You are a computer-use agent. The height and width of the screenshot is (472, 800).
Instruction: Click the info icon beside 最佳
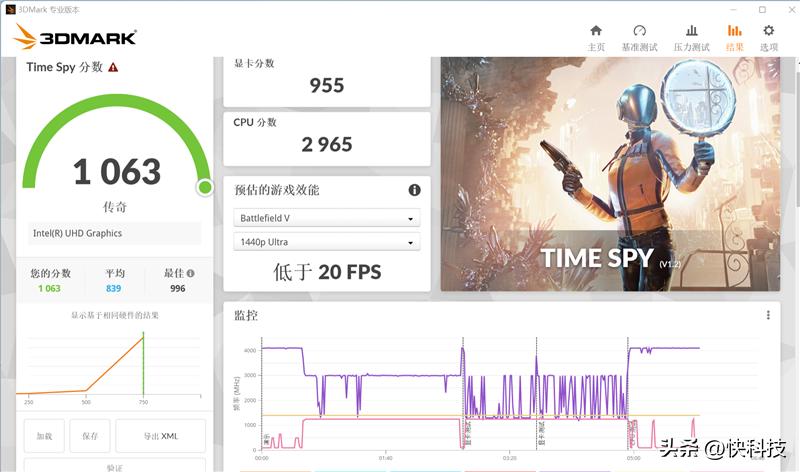point(190,274)
